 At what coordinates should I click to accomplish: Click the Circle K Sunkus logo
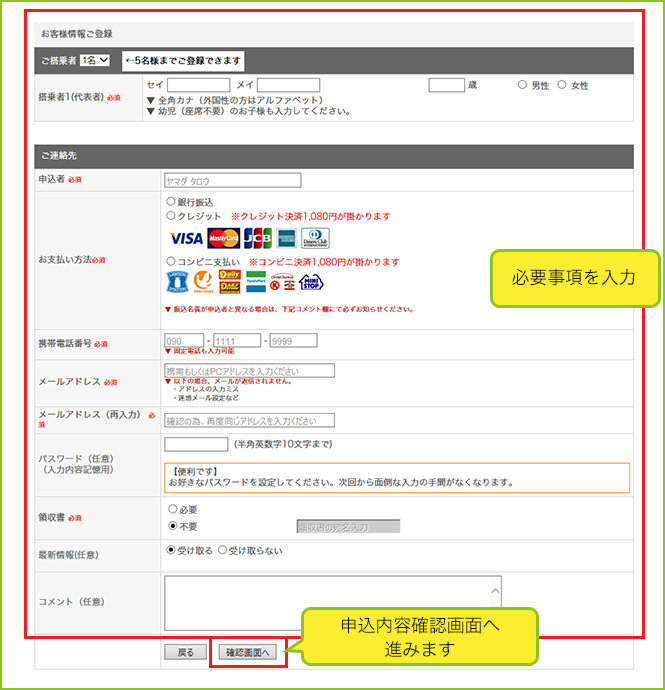[282, 282]
